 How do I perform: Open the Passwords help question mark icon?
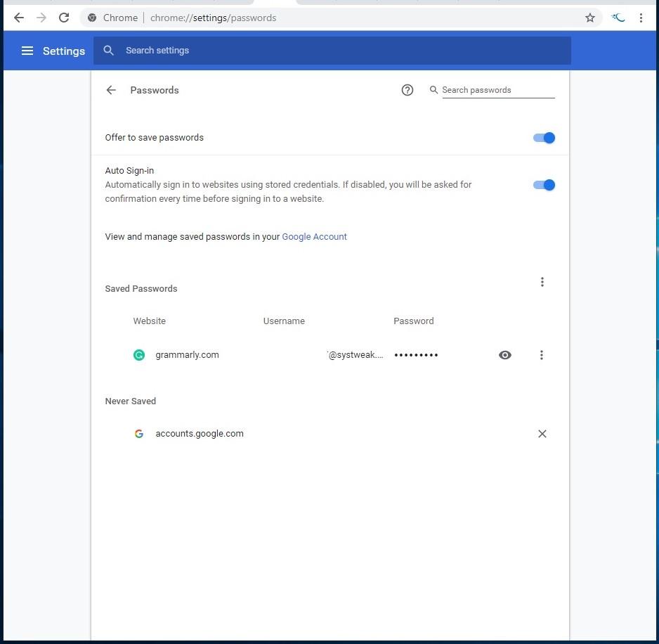tap(407, 90)
